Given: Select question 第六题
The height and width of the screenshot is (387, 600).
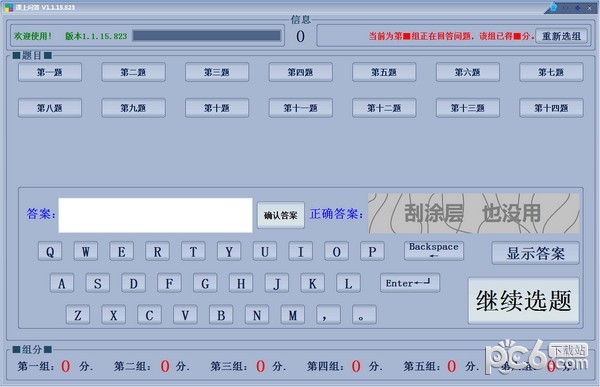Looking at the screenshot, I should 468,72.
